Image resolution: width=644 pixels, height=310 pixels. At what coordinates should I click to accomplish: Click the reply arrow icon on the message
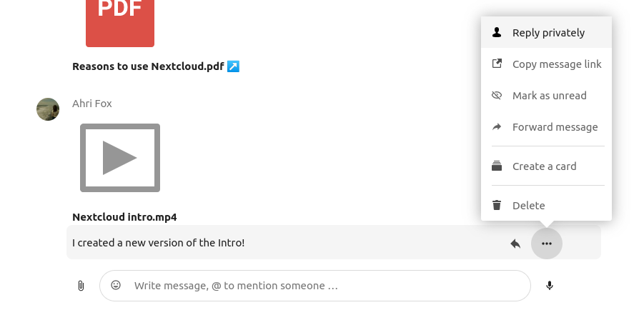515,244
